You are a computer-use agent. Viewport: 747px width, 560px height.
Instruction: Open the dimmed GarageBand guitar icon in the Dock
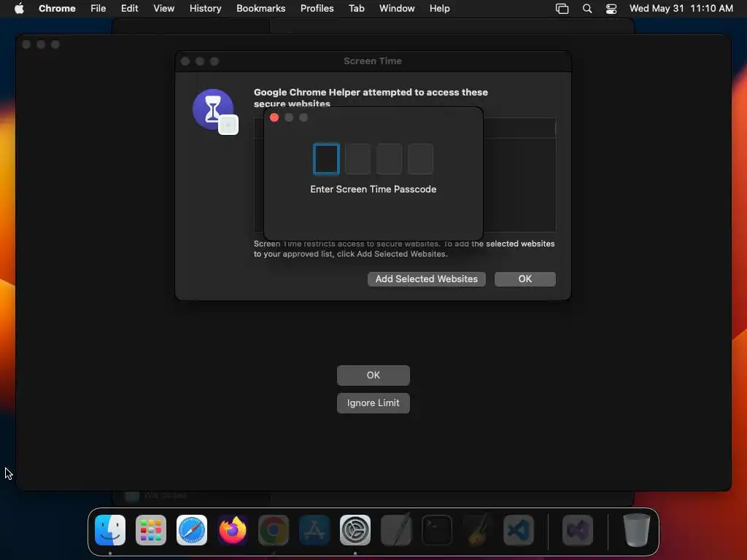[478, 530]
